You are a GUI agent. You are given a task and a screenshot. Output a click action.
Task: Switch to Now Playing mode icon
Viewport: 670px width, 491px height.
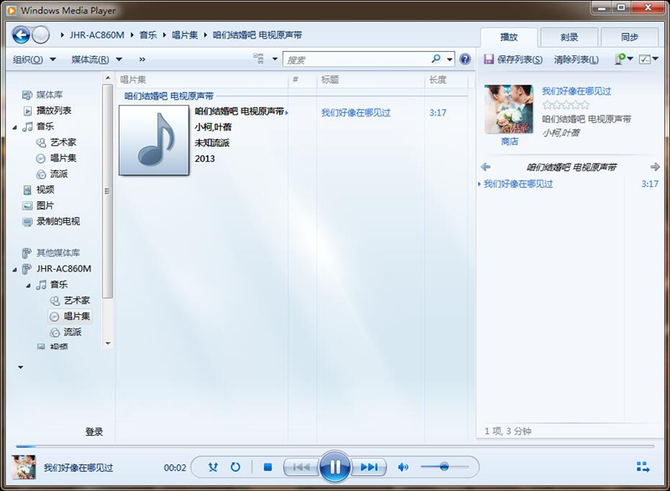click(643, 467)
